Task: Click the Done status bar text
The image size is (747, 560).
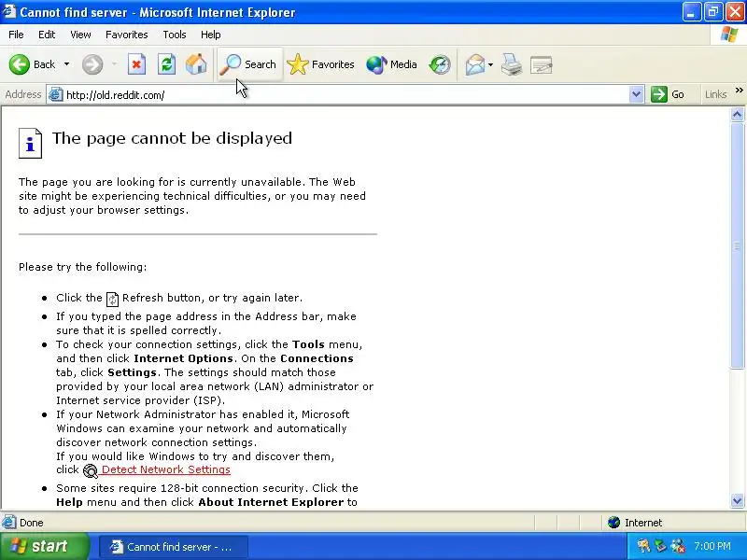Action: tap(32, 523)
